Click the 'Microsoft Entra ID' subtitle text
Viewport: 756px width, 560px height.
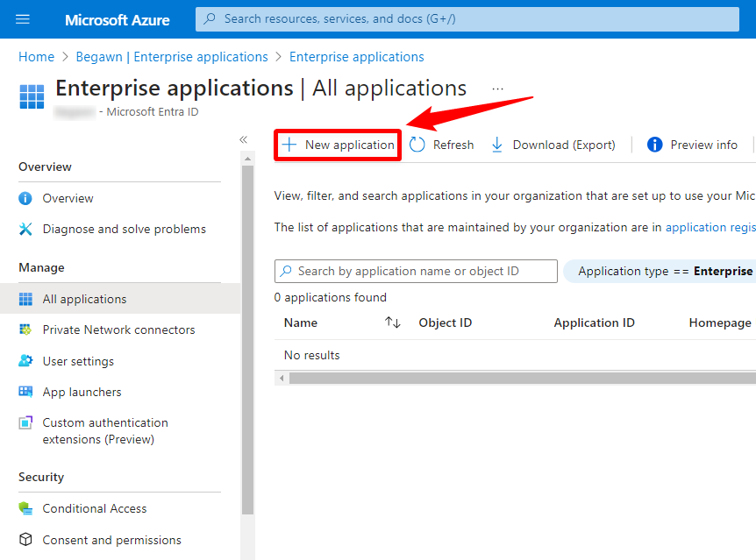153,112
